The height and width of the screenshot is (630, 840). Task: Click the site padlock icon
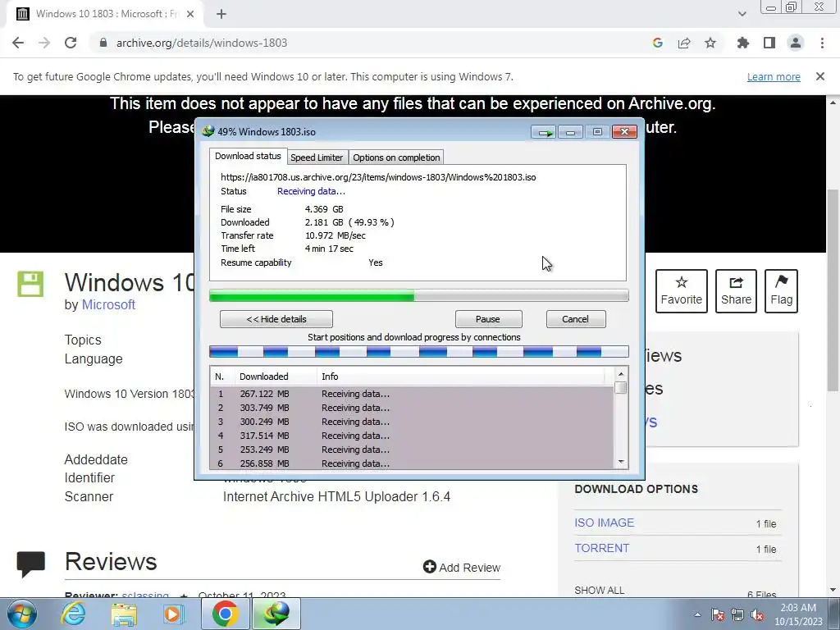pyautogui.click(x=103, y=43)
